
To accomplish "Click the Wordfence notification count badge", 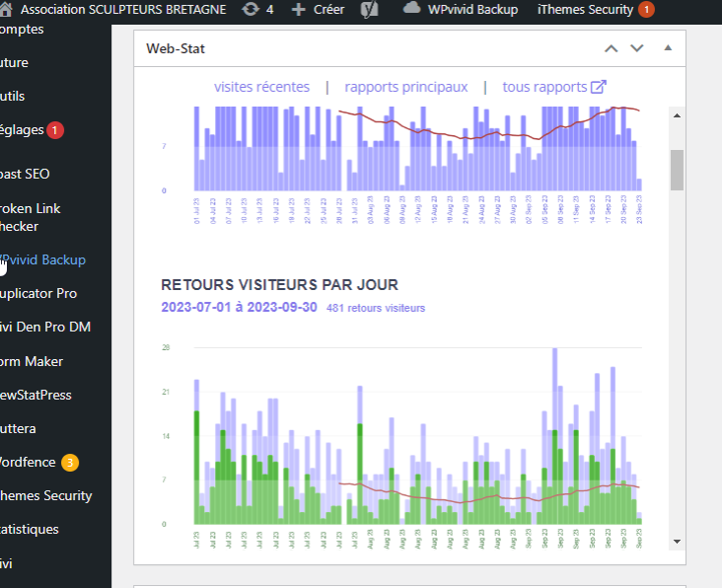I will (69, 462).
